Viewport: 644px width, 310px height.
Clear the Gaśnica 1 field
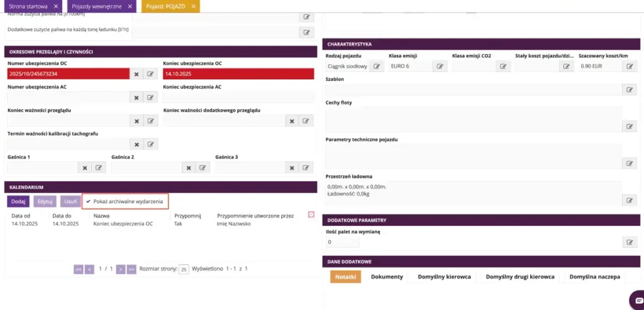coord(85,168)
